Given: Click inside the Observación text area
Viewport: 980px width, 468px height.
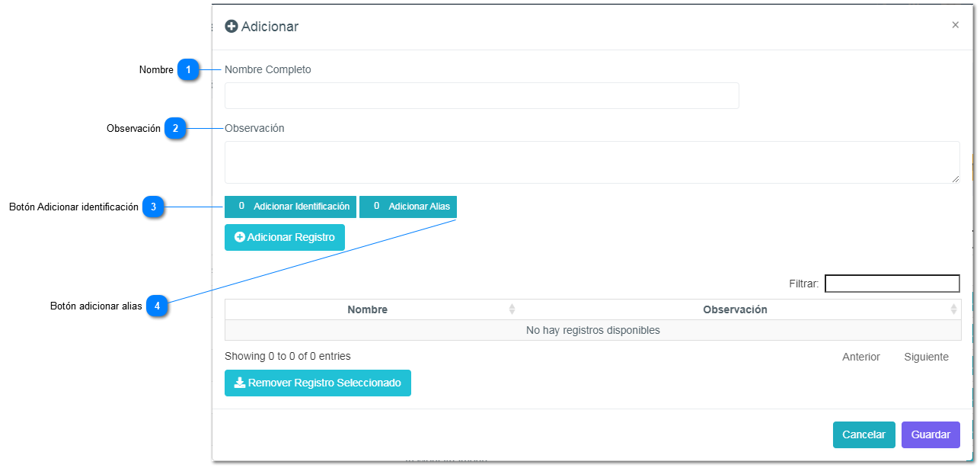Looking at the screenshot, I should point(592,162).
